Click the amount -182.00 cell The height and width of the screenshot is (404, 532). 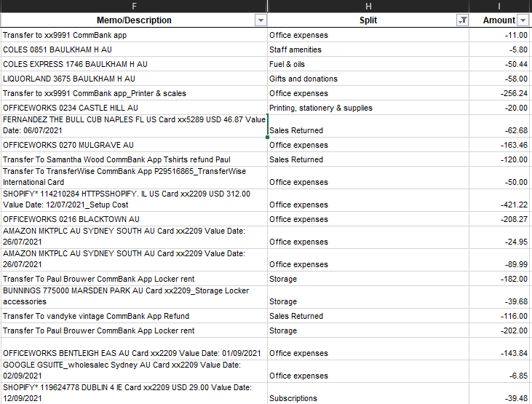pyautogui.click(x=499, y=279)
